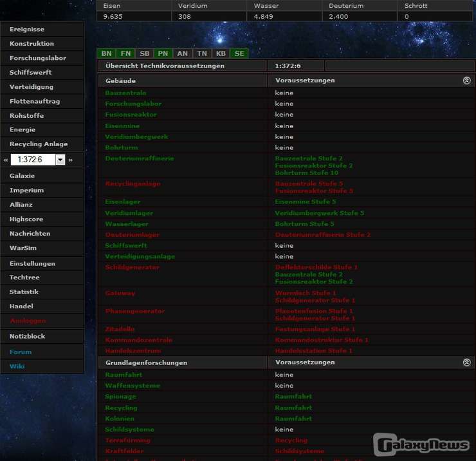Click the Verteidigungsanlage building name
The height and width of the screenshot is (461, 476).
click(140, 256)
